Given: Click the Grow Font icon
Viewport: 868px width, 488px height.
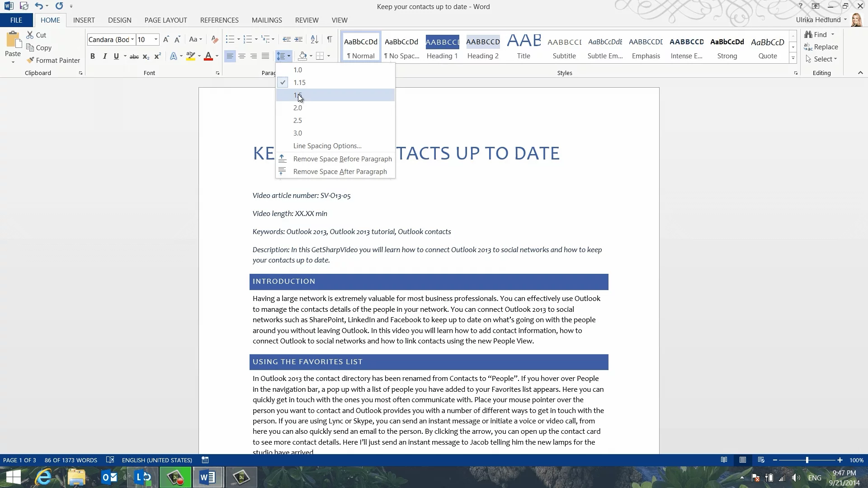Looking at the screenshot, I should 166,39.
